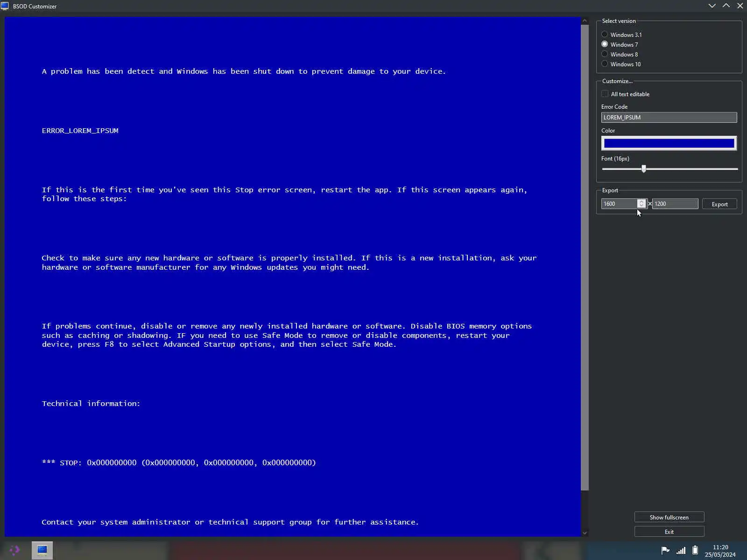Click the preview scrollbar down arrow
The height and width of the screenshot is (560, 747).
585,533
